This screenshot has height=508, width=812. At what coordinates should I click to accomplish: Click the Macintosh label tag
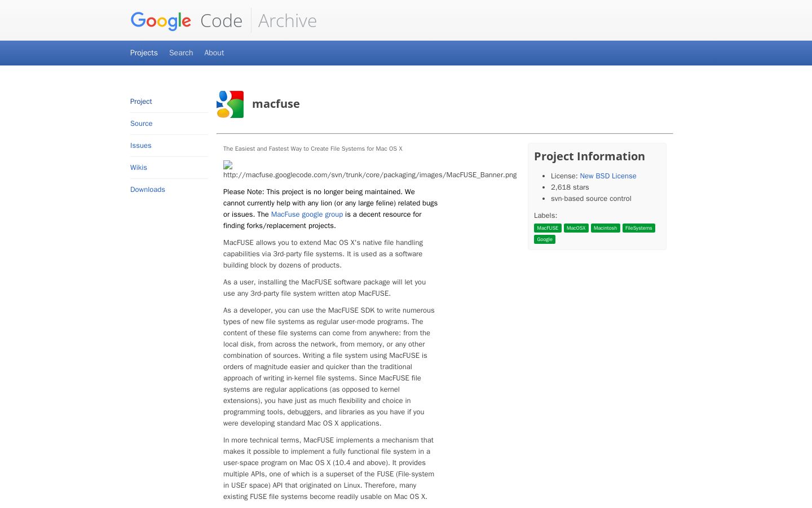point(606,228)
